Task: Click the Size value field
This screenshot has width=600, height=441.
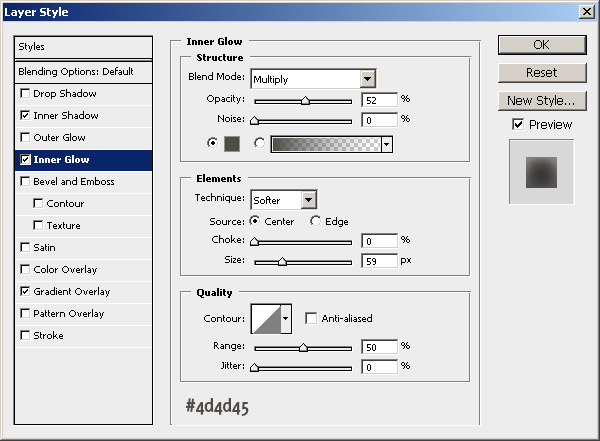Action: point(380,261)
